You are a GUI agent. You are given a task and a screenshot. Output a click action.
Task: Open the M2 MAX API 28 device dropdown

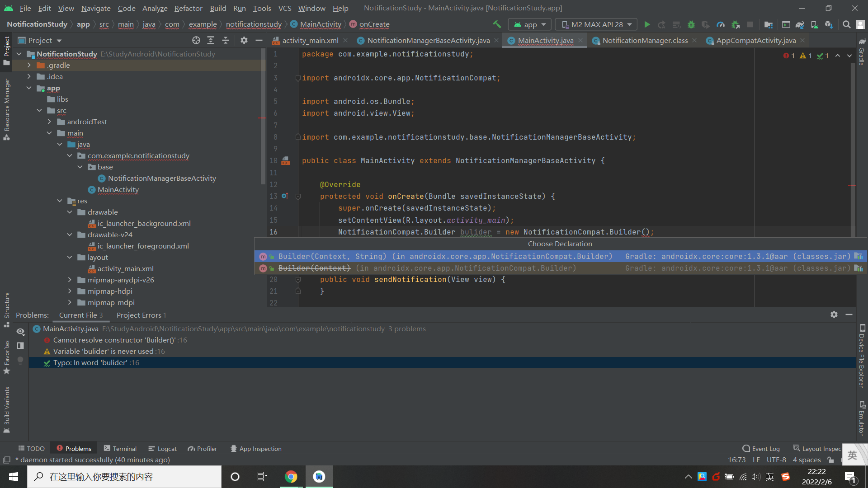pos(596,24)
